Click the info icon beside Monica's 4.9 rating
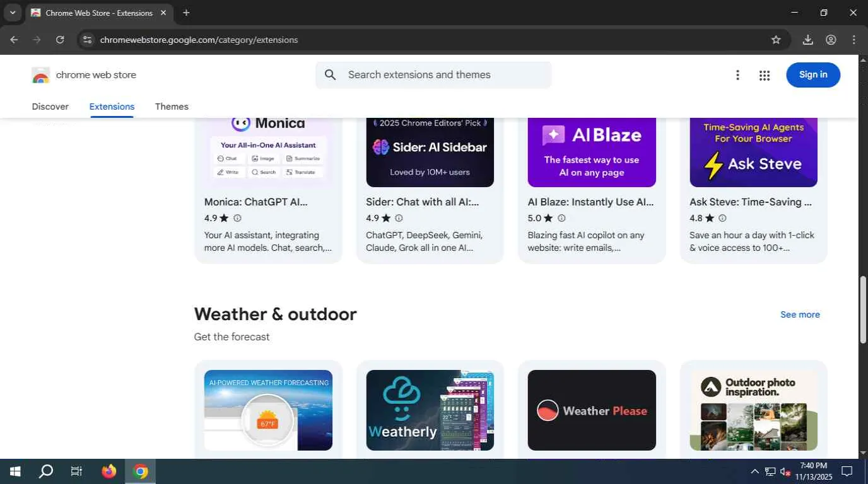Viewport: 868px width, 484px height. click(237, 218)
